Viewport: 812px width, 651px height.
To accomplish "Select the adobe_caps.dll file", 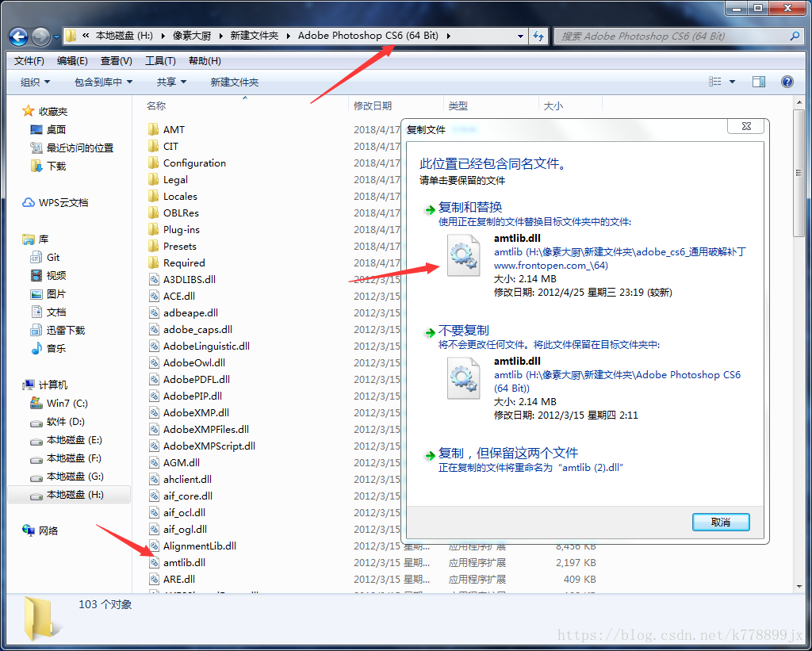I will tap(190, 329).
